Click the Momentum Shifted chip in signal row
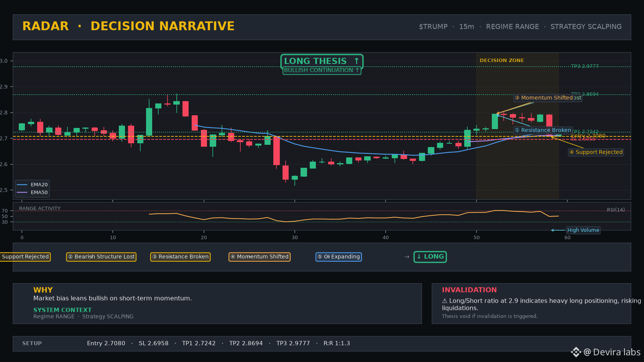The width and height of the screenshot is (644, 362). click(x=260, y=257)
